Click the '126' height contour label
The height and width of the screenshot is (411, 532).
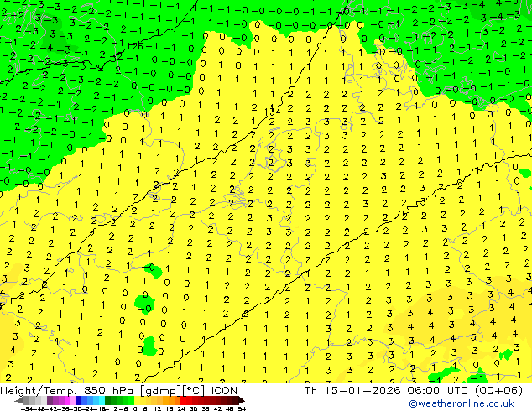[135, 46]
